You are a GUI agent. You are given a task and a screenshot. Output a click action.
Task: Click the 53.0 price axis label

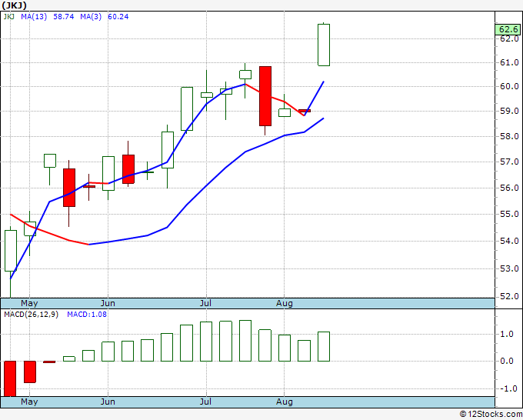tap(509, 268)
